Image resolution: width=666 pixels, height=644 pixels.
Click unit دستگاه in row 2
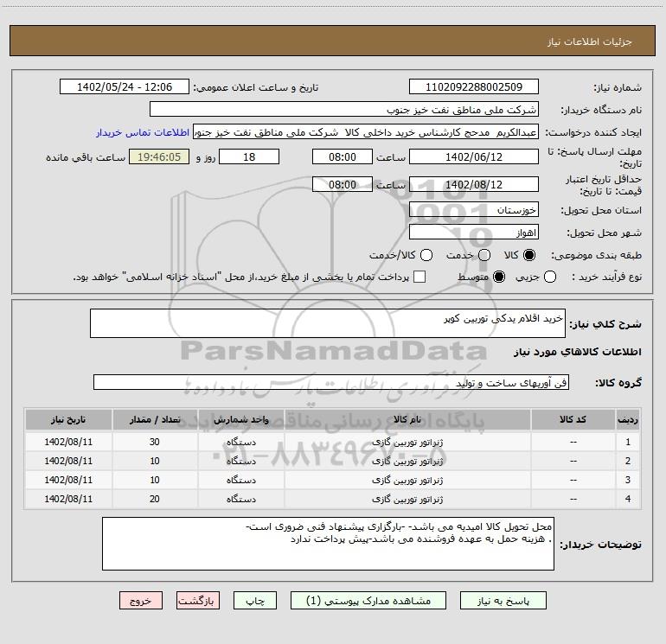point(240,461)
